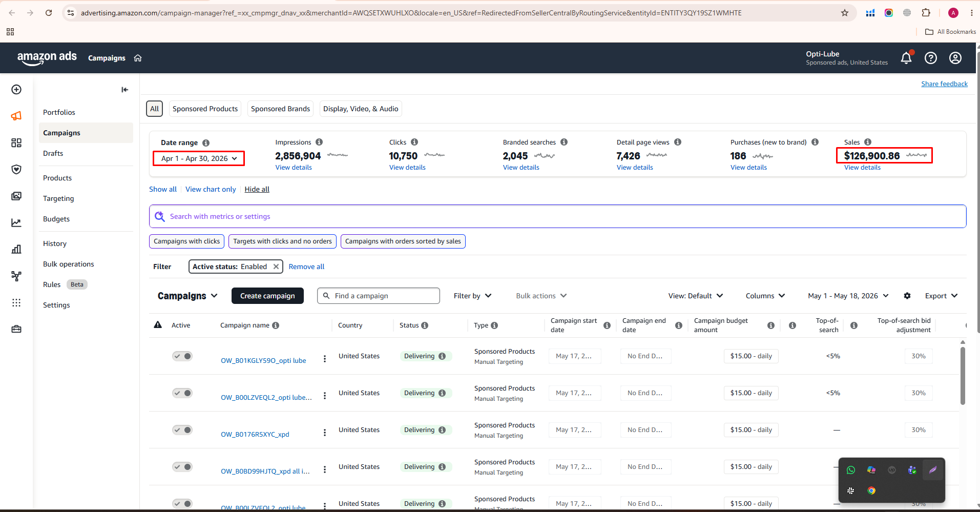Click the table settings gear icon
Image resolution: width=980 pixels, height=512 pixels.
pos(907,296)
